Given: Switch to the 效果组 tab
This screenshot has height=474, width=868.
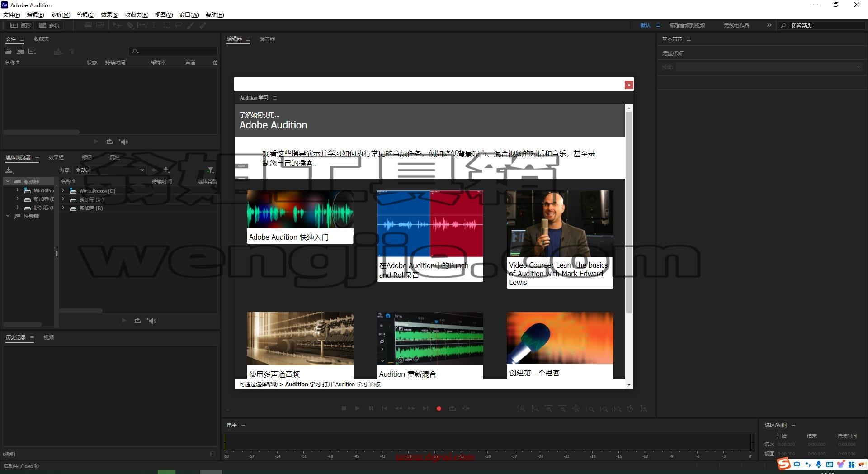Looking at the screenshot, I should click(x=56, y=157).
